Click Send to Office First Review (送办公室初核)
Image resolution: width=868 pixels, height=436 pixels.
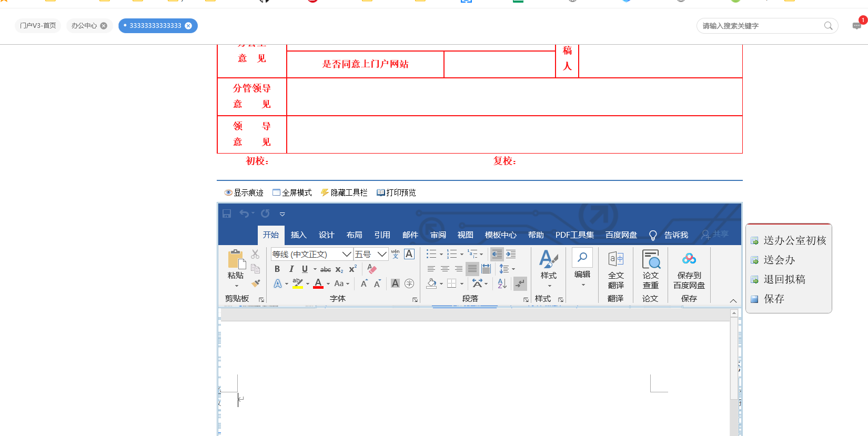pyautogui.click(x=789, y=240)
